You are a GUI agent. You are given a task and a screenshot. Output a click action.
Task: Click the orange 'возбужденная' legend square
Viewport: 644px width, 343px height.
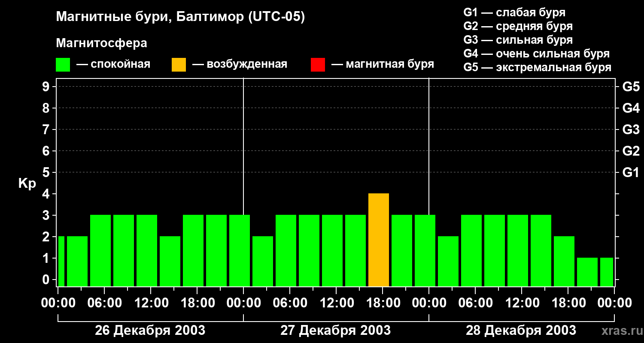pyautogui.click(x=179, y=65)
